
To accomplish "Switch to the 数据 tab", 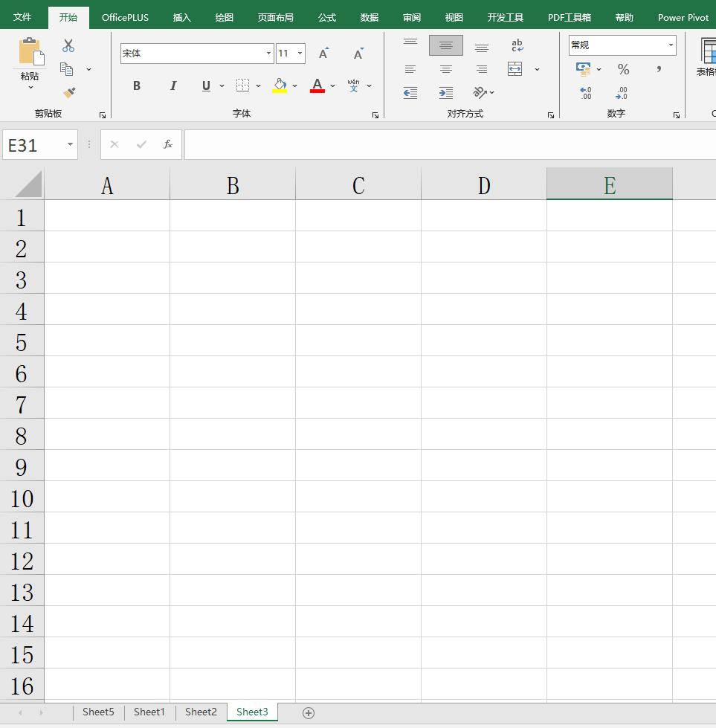I will [x=369, y=18].
